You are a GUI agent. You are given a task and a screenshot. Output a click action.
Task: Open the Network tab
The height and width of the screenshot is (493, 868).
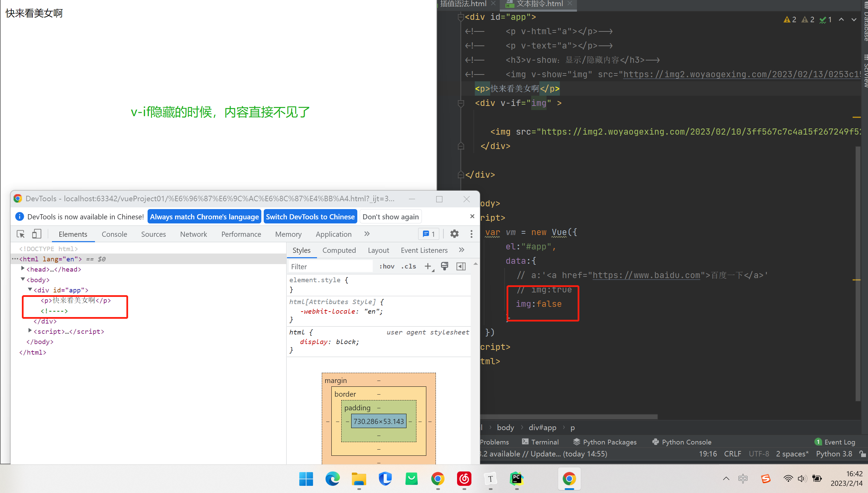coord(194,234)
